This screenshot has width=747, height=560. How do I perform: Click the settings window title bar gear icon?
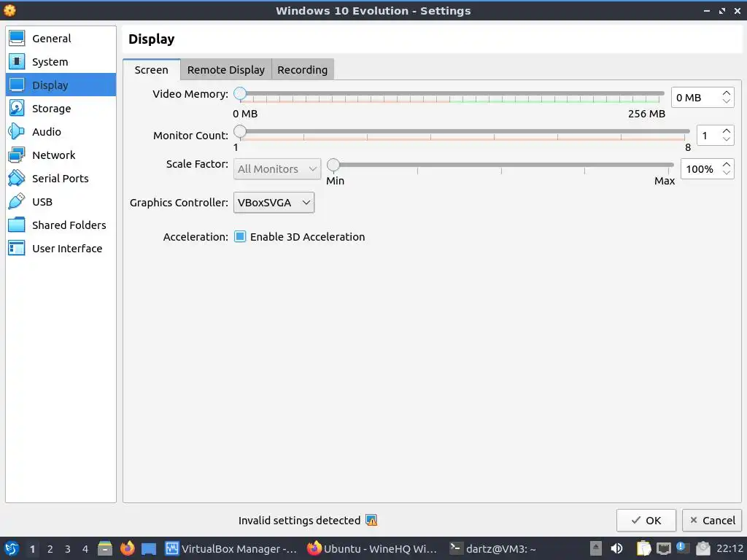(x=9, y=10)
